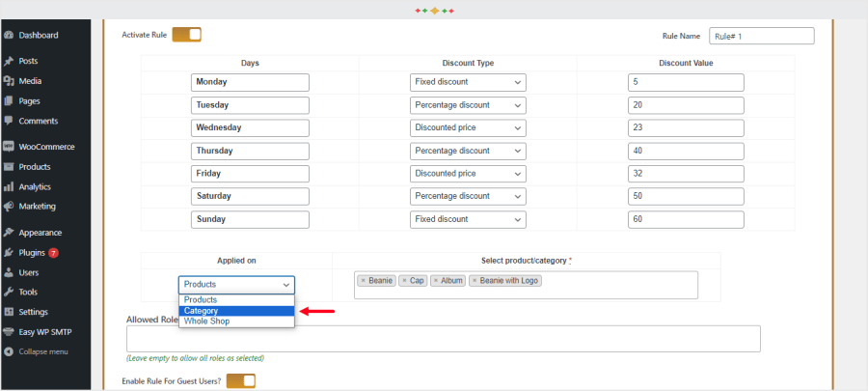Open the WooCommerce menu item

[x=46, y=147]
